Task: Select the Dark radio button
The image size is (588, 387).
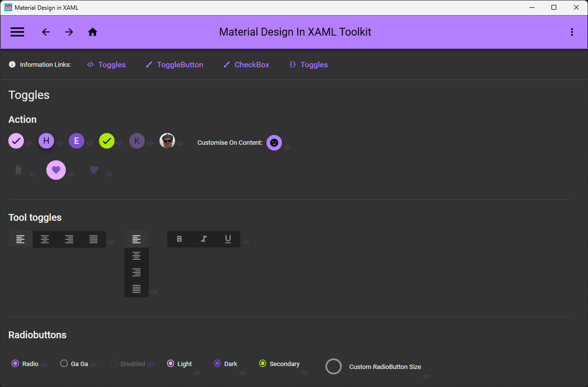Action: [226, 364]
